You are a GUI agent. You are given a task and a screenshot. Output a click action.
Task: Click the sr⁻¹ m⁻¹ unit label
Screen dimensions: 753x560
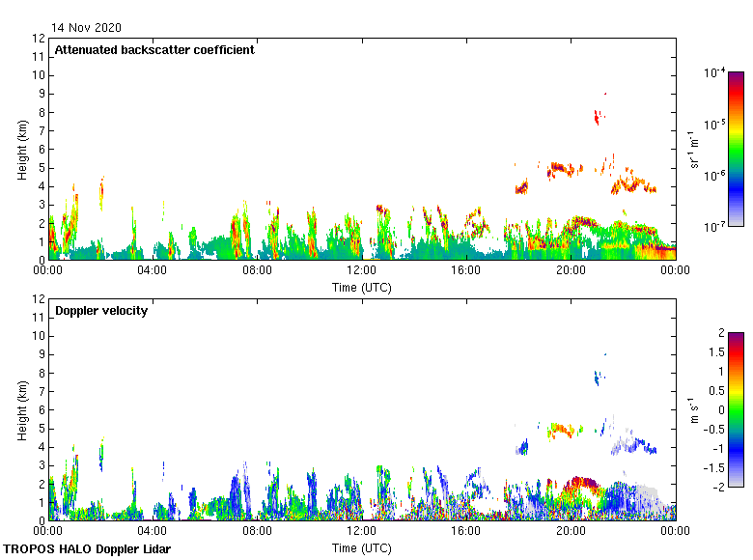(695, 150)
